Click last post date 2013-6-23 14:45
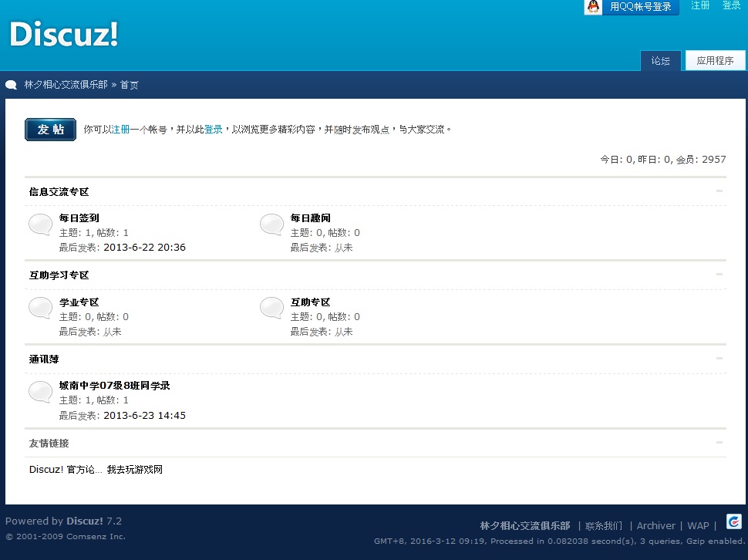Viewport: 748px width, 560px height. pyautogui.click(x=144, y=415)
